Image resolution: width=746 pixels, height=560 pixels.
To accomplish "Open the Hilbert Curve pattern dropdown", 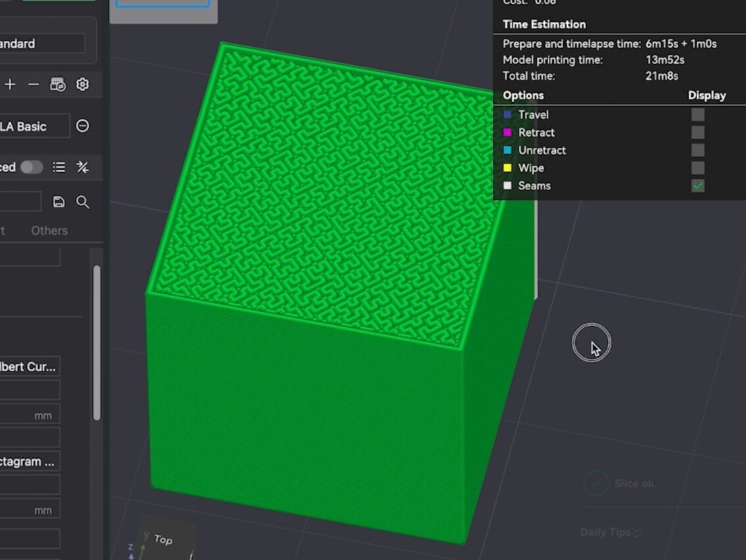I will [x=30, y=366].
